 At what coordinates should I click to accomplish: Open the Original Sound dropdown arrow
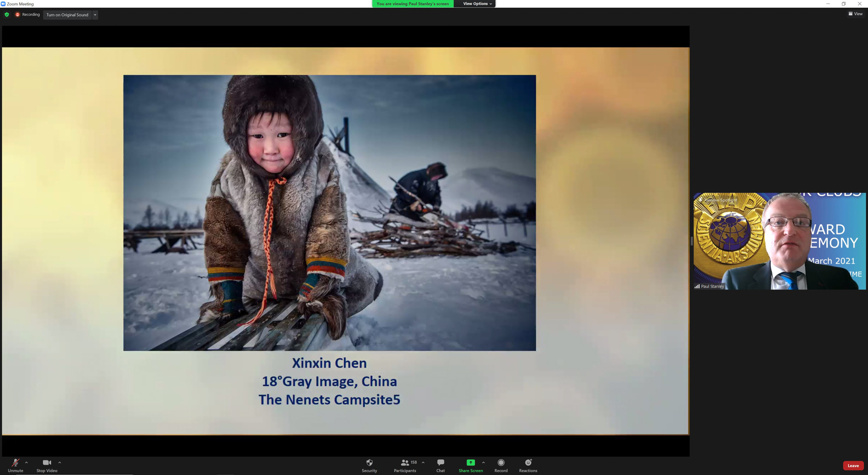pyautogui.click(x=95, y=15)
